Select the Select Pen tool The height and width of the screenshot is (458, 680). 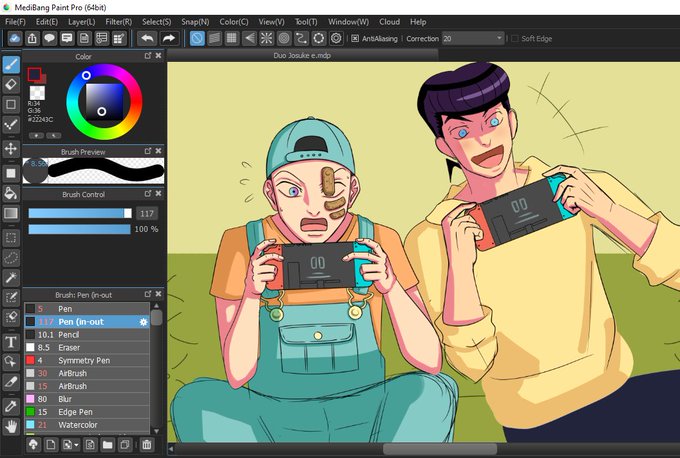(11, 298)
